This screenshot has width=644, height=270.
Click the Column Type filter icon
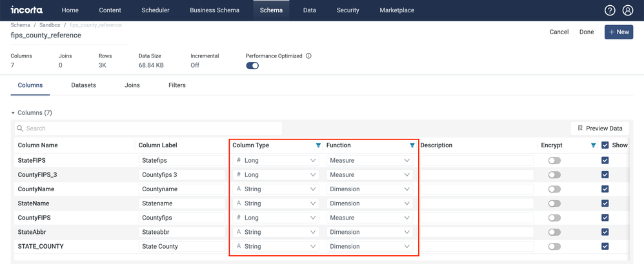(x=318, y=145)
